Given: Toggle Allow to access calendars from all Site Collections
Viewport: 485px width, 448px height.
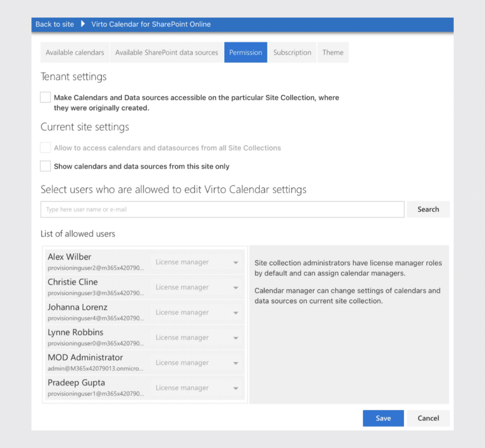Looking at the screenshot, I should pyautogui.click(x=45, y=148).
